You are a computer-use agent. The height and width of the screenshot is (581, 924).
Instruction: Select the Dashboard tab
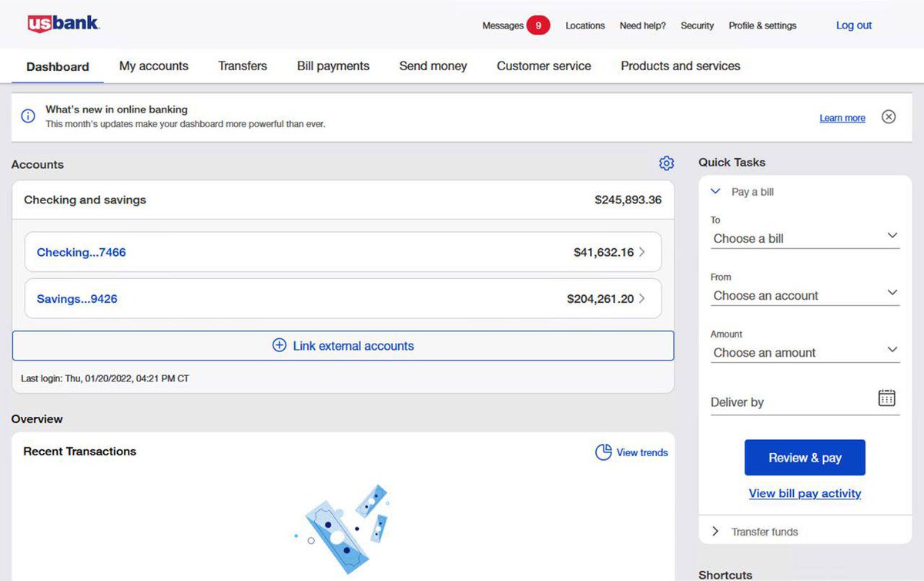pos(58,66)
